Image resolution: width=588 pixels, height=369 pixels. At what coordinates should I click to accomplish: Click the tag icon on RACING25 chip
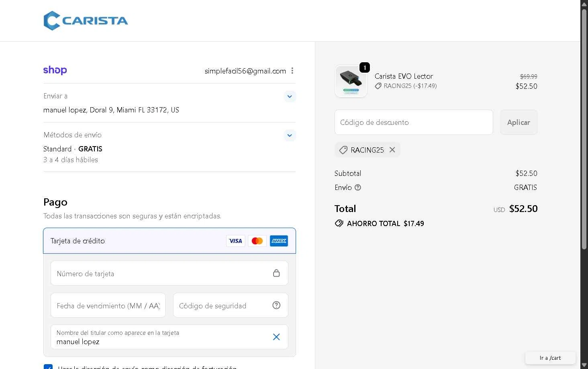343,150
